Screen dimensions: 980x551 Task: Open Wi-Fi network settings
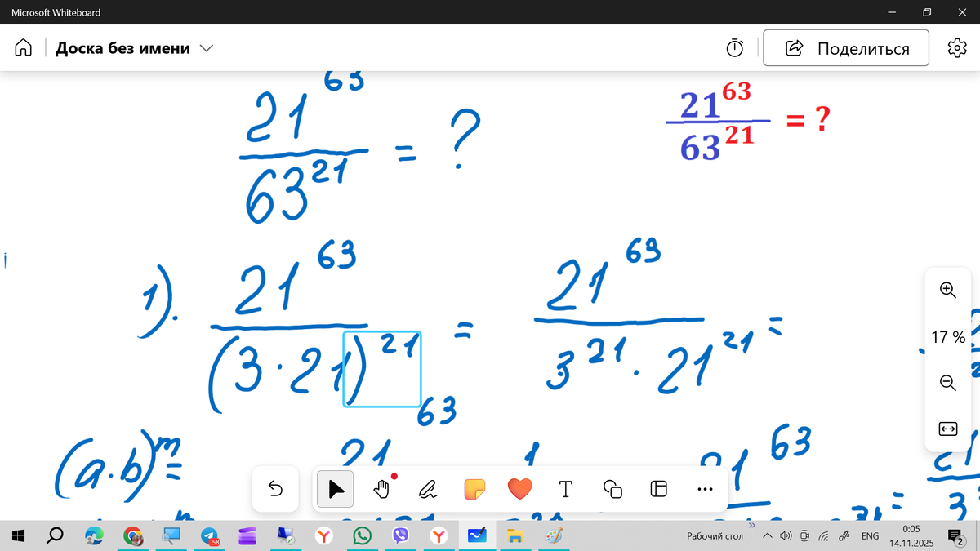(824, 535)
